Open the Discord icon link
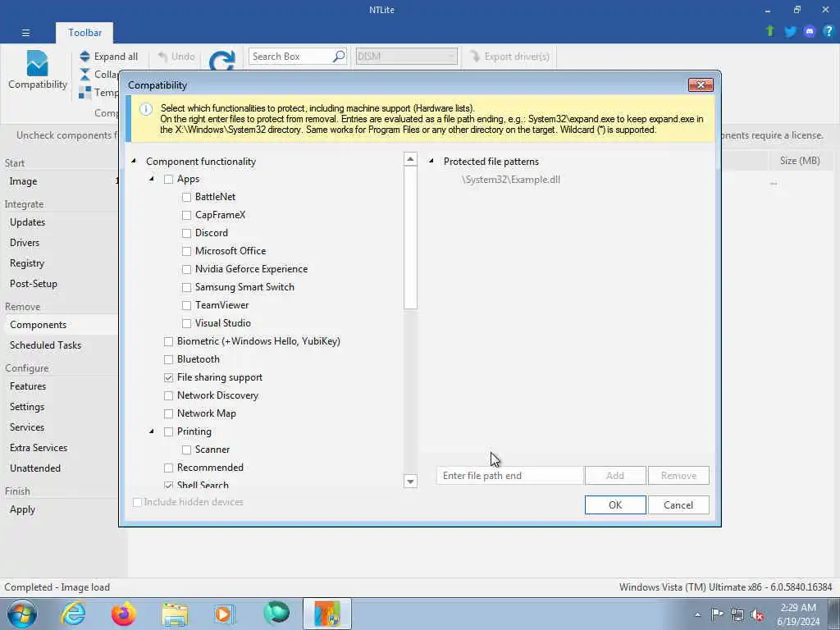Screen dimensions: 840x630 point(810,32)
